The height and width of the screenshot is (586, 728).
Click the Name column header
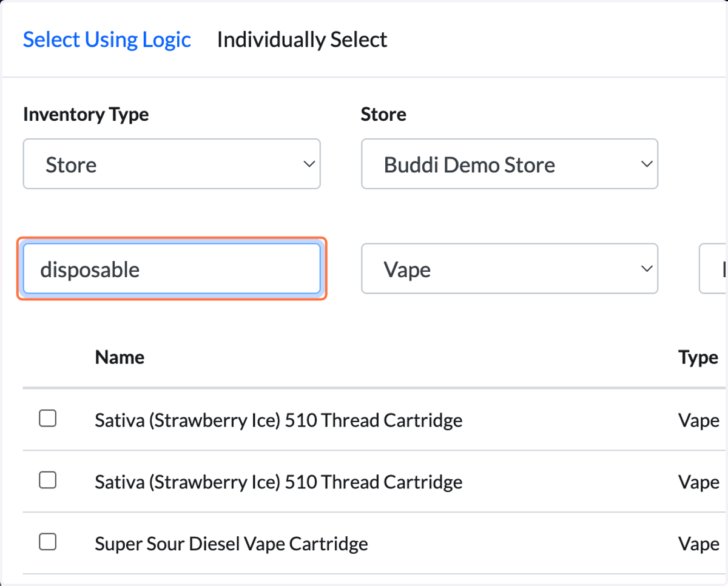point(120,357)
